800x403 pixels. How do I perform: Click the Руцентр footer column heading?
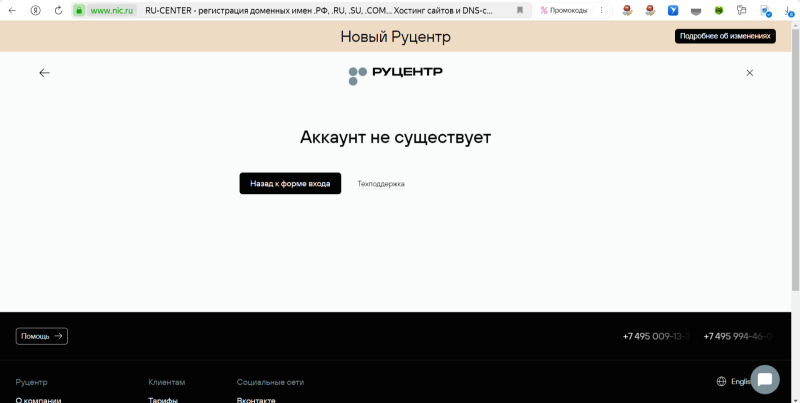coord(32,382)
